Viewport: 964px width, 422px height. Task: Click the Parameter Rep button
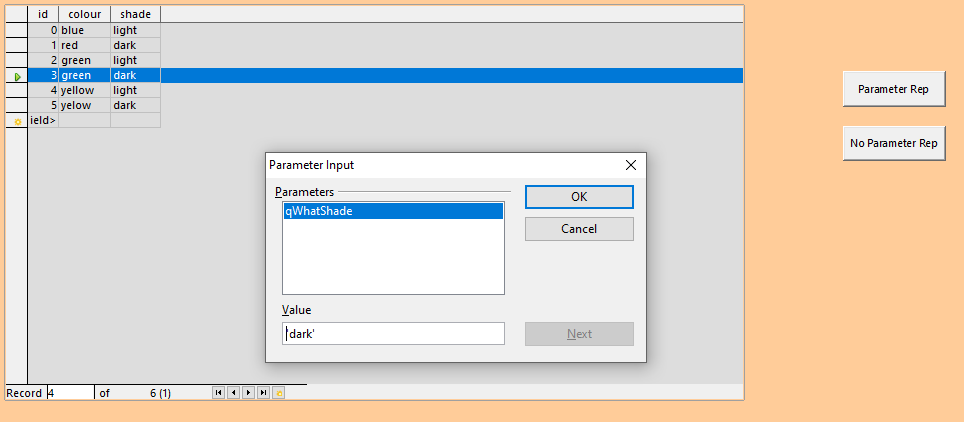[893, 89]
